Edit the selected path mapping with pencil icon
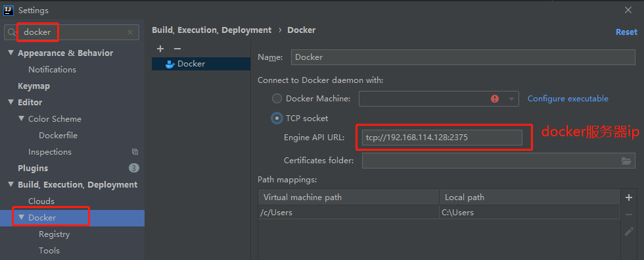The image size is (644, 260). [x=628, y=231]
